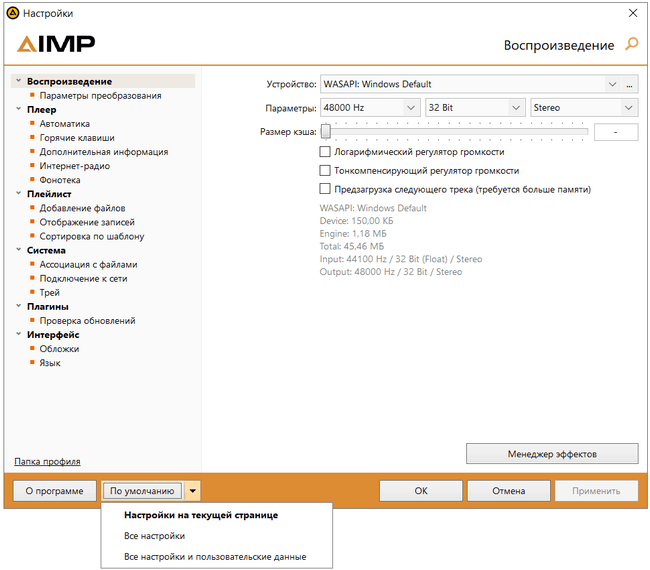Image resolution: width=650 pixels, height=570 pixels.
Task: Select the Плейлист tree heading
Action: click(x=49, y=194)
